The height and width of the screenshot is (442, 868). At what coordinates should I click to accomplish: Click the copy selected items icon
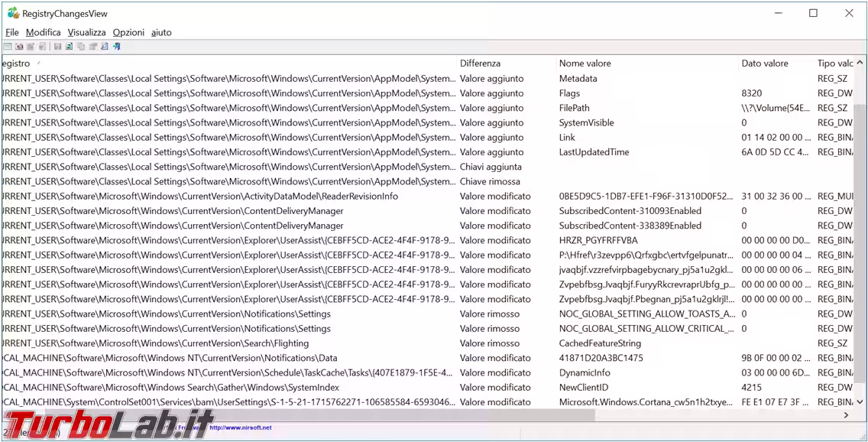coord(81,47)
